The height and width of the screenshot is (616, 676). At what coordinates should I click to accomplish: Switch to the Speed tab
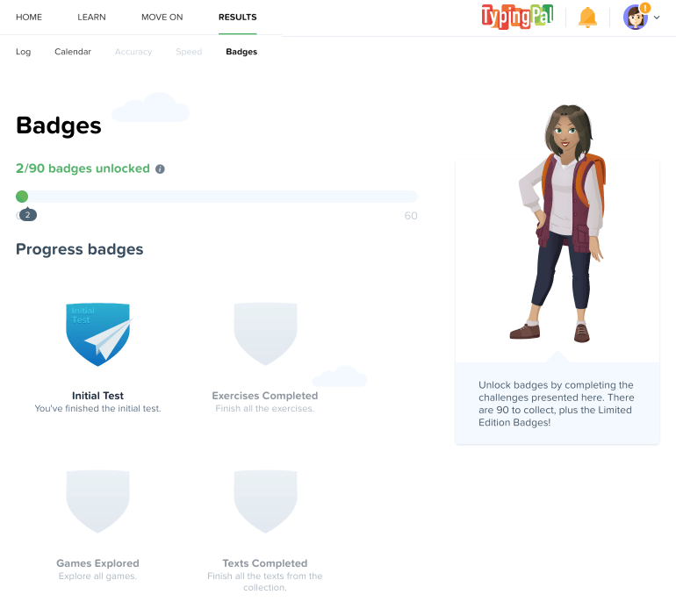click(x=189, y=52)
